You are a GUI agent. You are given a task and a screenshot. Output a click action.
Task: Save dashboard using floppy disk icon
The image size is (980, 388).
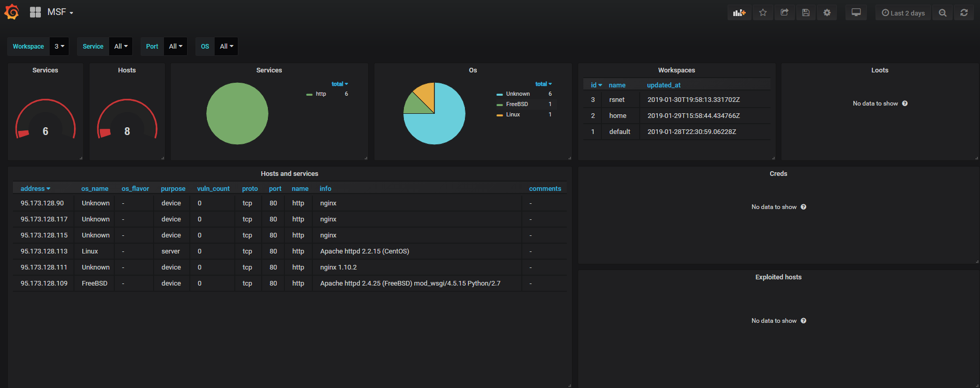[x=806, y=13]
